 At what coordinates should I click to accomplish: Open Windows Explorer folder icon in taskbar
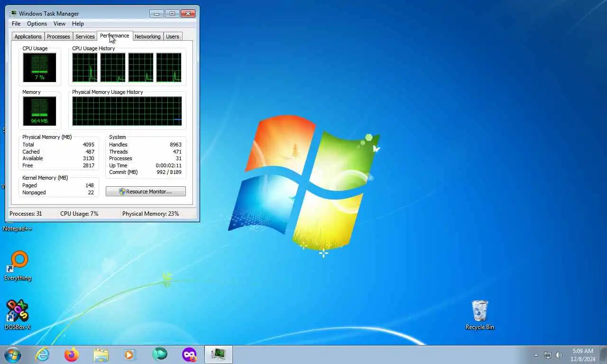point(101,355)
